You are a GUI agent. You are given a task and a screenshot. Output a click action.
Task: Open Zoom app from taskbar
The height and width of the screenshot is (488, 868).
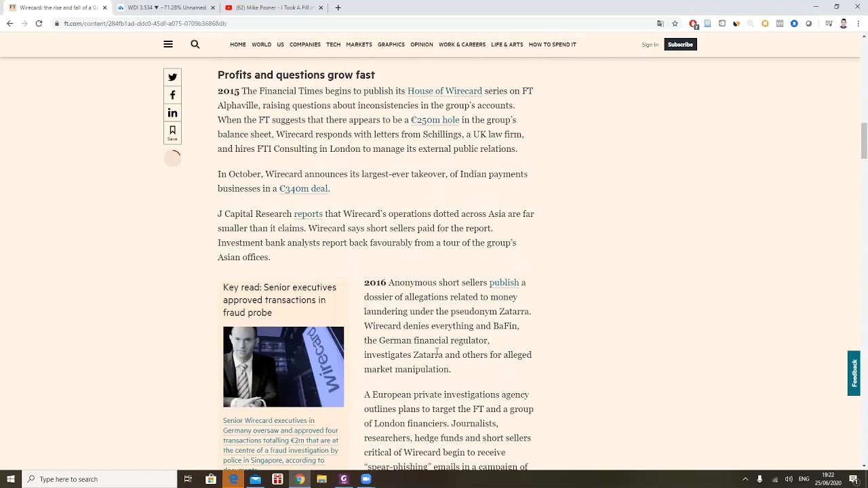pos(366,479)
